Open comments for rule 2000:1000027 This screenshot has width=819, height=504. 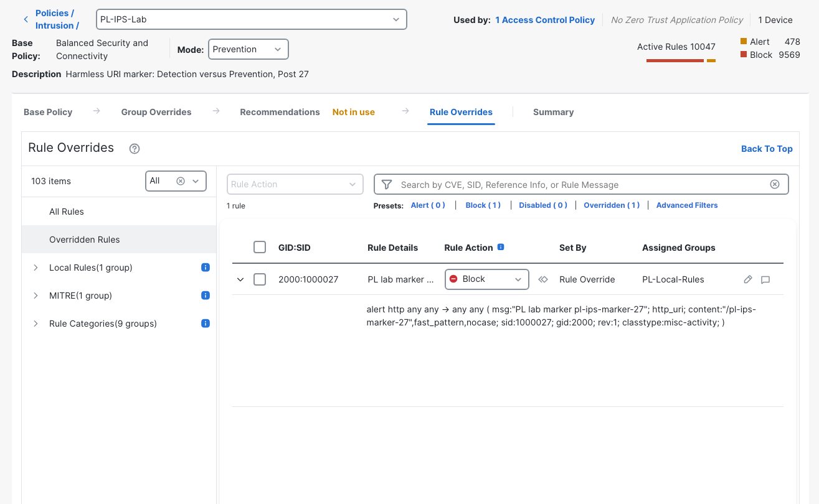765,279
